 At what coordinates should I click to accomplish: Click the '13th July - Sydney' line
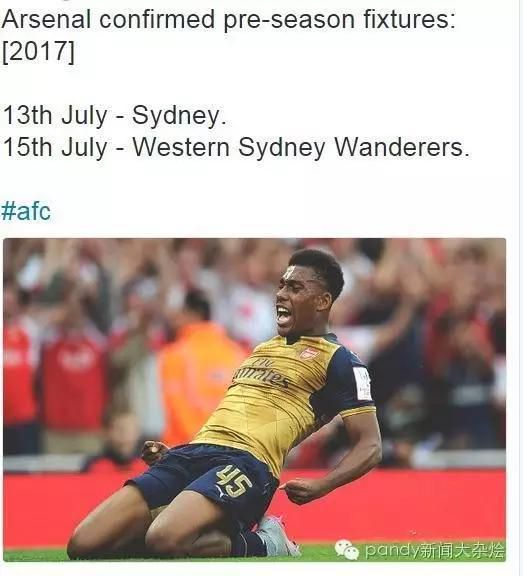click(x=114, y=115)
